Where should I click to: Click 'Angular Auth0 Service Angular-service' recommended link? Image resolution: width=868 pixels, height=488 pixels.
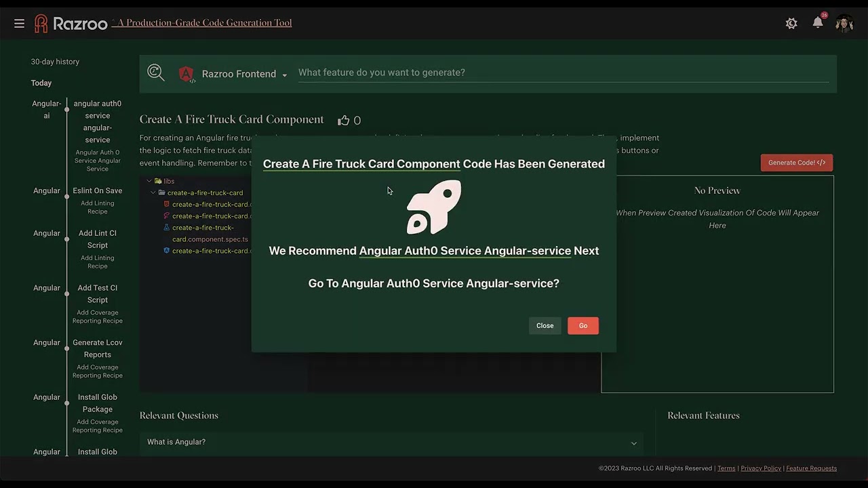tap(465, 251)
